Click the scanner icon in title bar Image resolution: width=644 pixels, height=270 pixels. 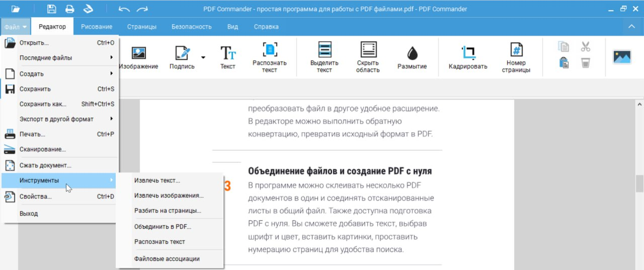pos(88,9)
